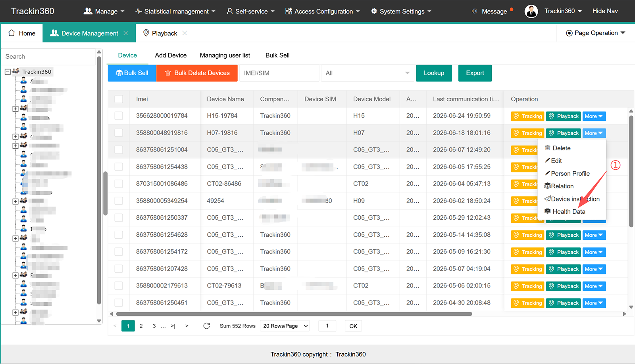Open the Statistical management menu
Image resolution: width=635 pixels, height=364 pixels.
pyautogui.click(x=175, y=11)
